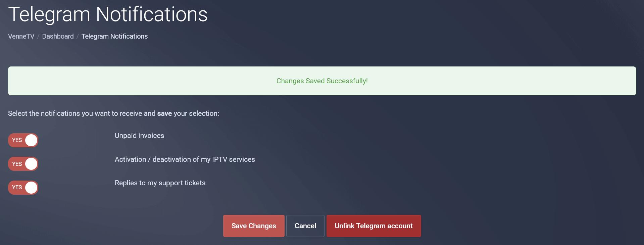This screenshot has height=245, width=644.
Task: Switch off Replies to my support tickets alerts
Action: coord(23,188)
